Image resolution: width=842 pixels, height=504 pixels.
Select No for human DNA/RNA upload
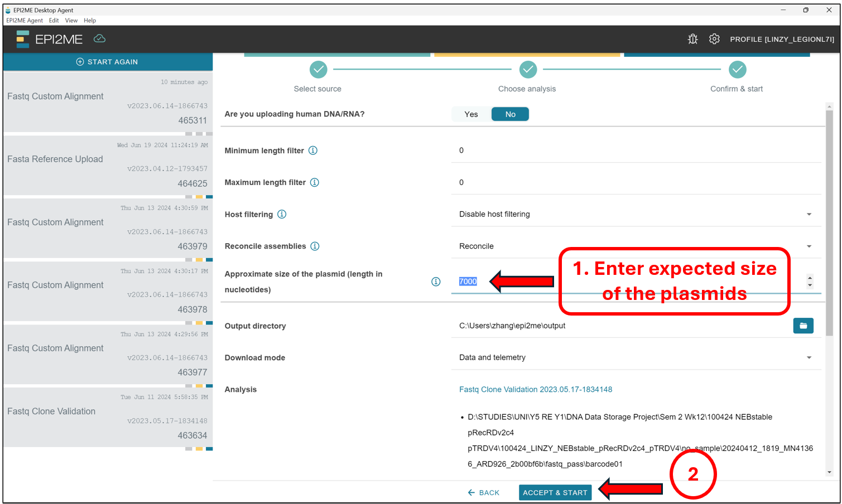(510, 114)
